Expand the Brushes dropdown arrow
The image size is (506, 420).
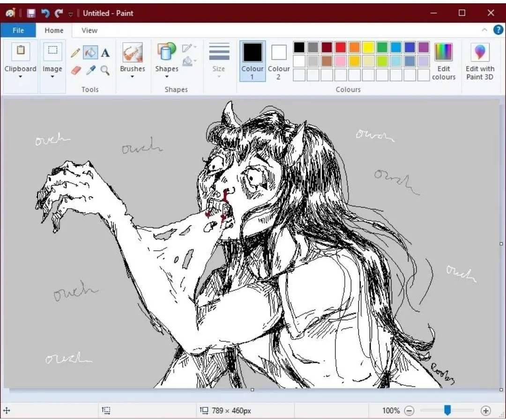pos(132,77)
